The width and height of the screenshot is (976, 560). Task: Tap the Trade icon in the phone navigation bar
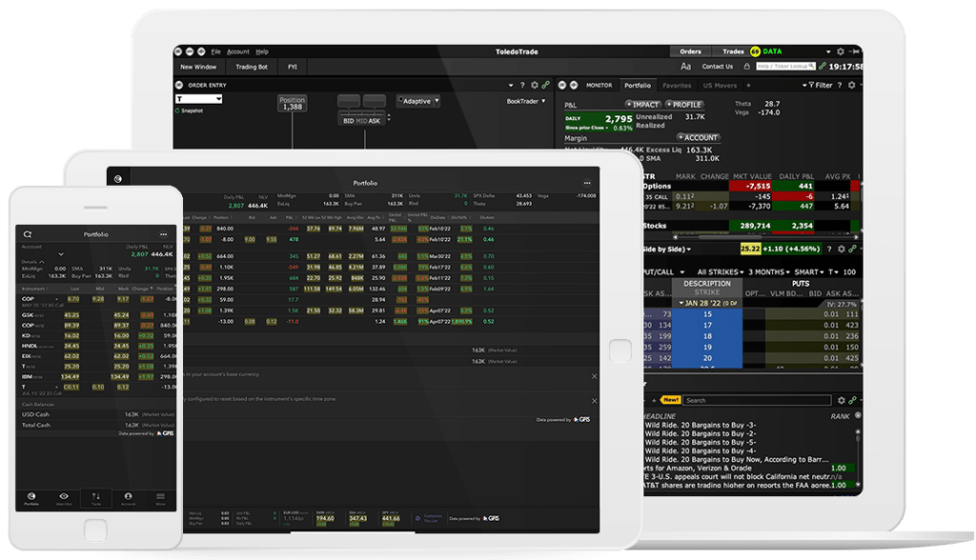96,496
